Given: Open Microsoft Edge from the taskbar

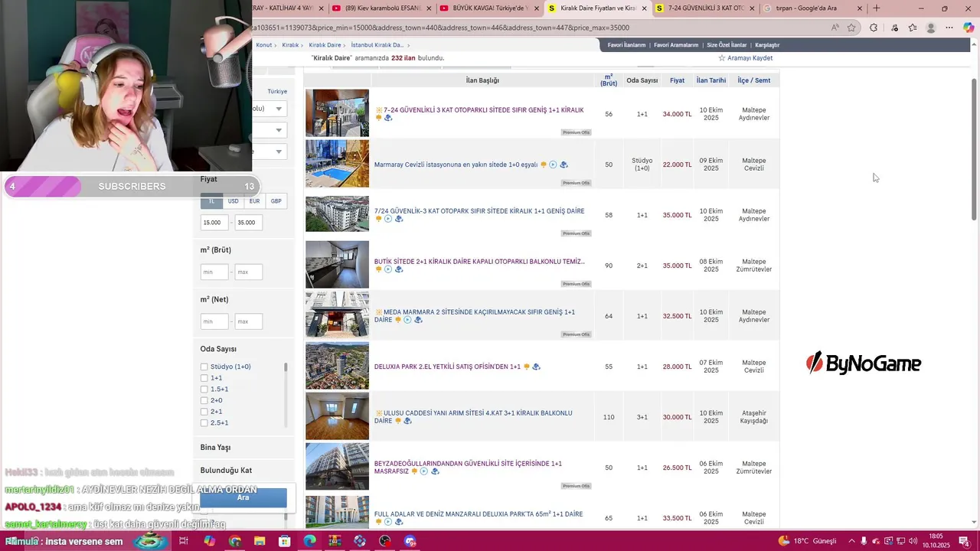Looking at the screenshot, I should tap(309, 541).
